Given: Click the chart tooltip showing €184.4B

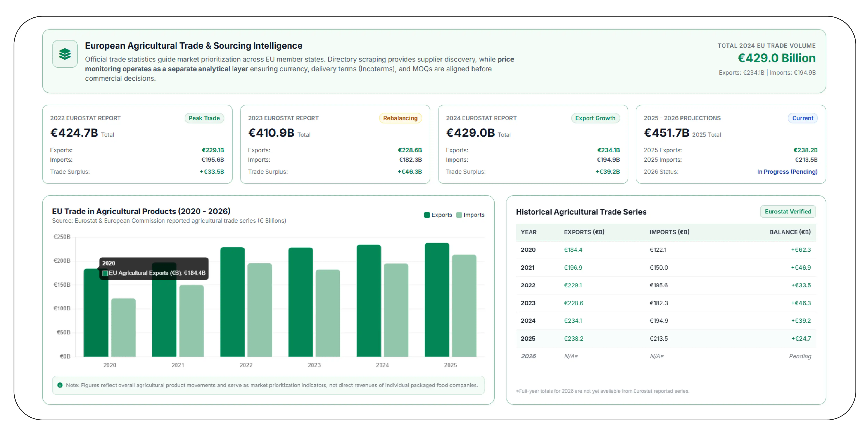Looking at the screenshot, I should pos(154,268).
